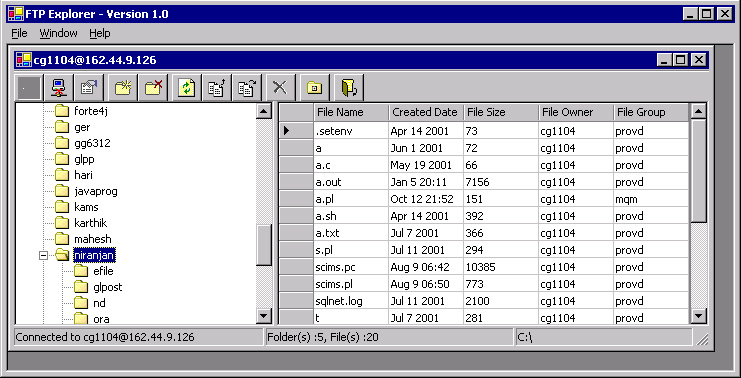The image size is (741, 378).
Task: Select the a.c file name cell
Action: click(351, 165)
